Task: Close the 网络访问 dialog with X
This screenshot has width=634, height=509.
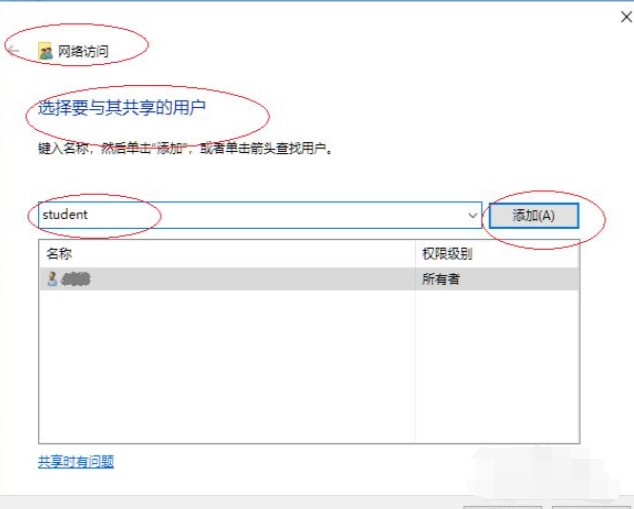Action: [x=626, y=17]
